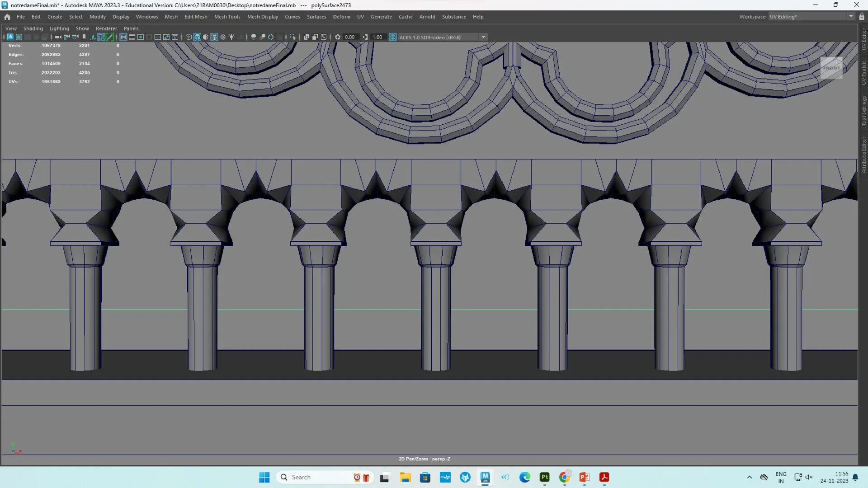This screenshot has height=488, width=868.
Task: Turn on all lights display icon
Action: tap(231, 37)
